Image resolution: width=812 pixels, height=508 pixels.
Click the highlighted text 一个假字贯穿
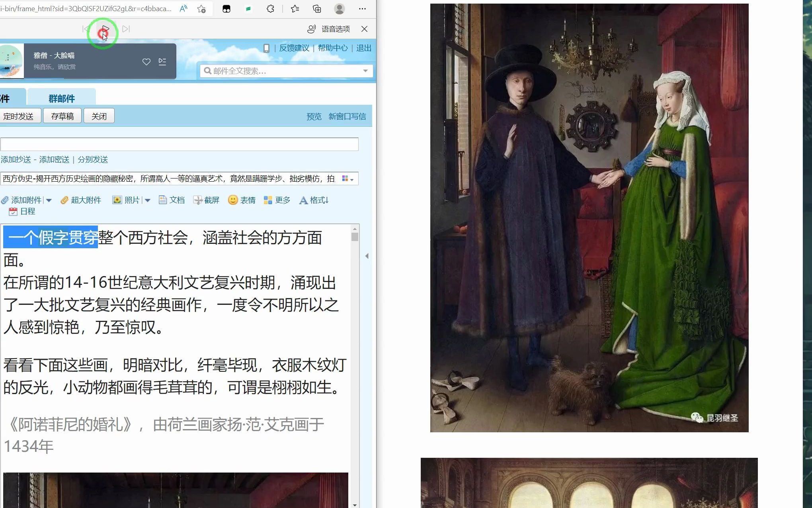pos(51,237)
